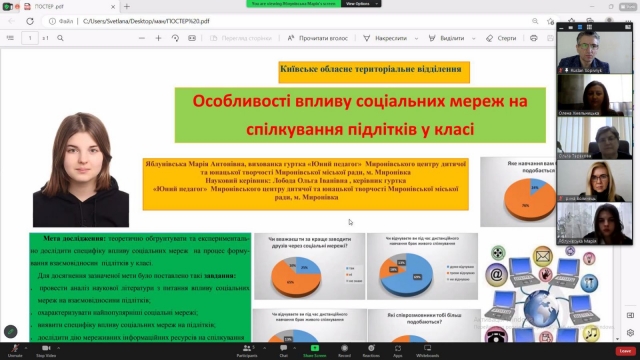The width and height of the screenshot is (640, 360).
Task: Select Яблунівська Марія video thumbnail
Action: tap(595, 223)
